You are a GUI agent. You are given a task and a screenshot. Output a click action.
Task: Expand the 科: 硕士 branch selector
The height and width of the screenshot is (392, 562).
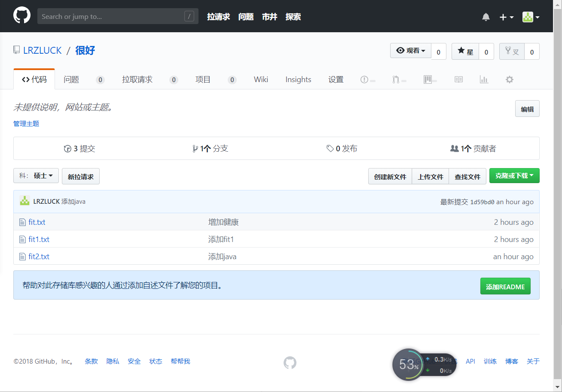tap(36, 176)
